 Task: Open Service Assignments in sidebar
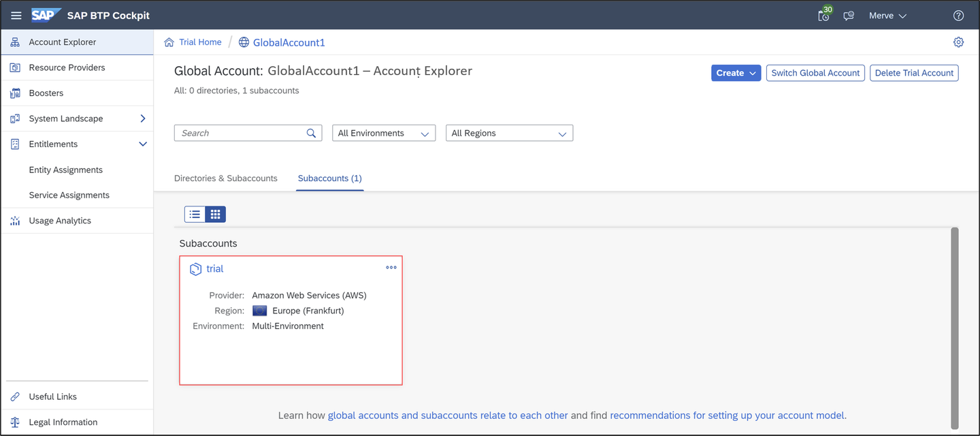[77, 195]
